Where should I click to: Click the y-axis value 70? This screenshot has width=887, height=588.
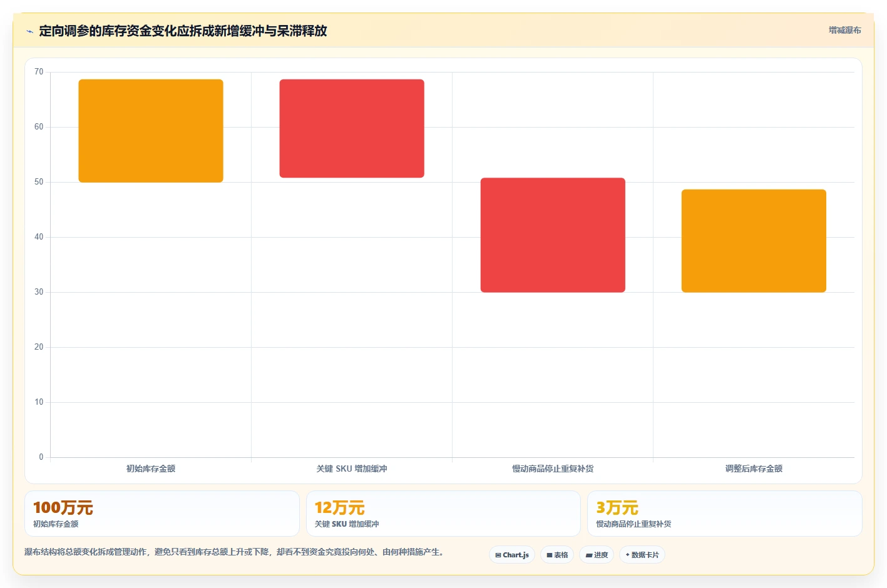tap(39, 72)
